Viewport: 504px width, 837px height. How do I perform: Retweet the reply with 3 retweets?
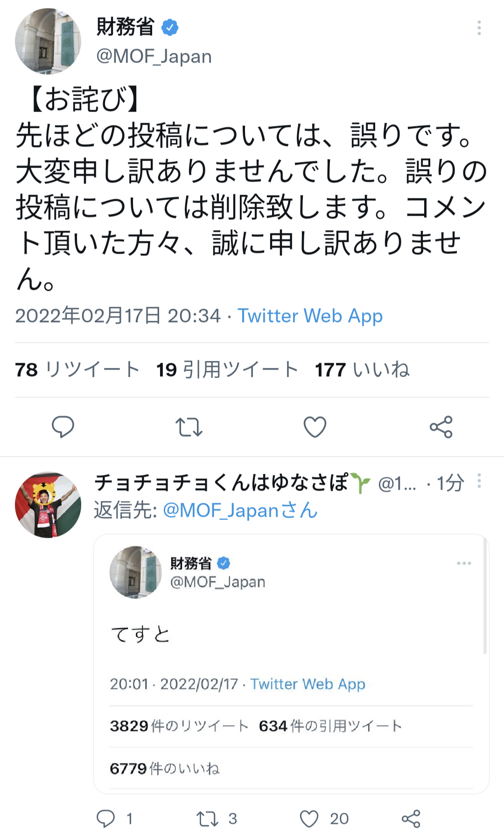coord(207,818)
